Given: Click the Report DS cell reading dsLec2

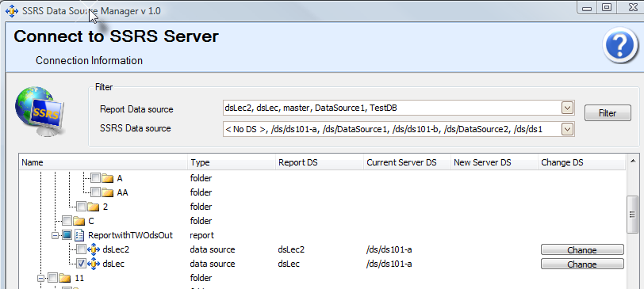Looking at the screenshot, I should (291, 249).
